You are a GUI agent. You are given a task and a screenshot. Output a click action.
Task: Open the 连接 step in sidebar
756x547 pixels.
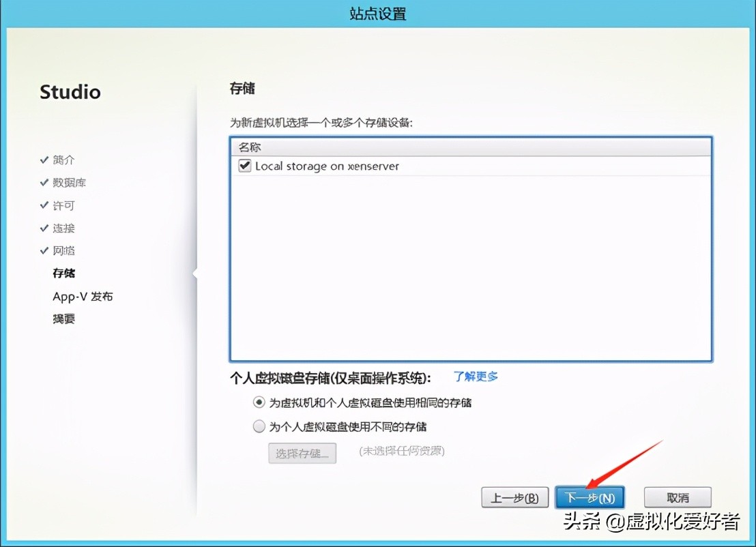tap(63, 228)
